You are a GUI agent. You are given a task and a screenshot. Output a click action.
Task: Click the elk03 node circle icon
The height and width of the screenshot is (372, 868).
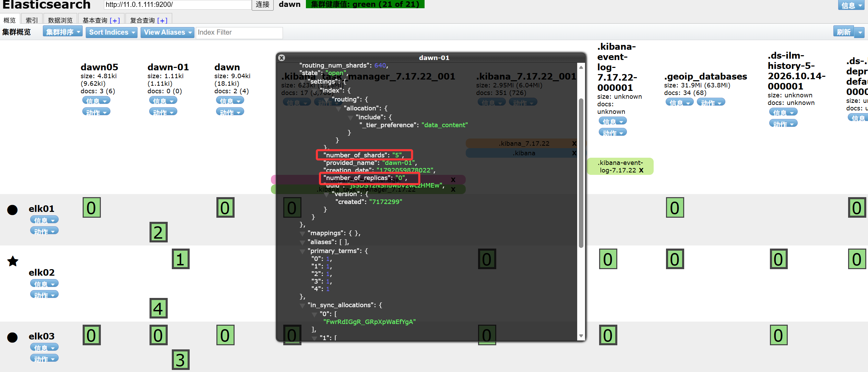(12, 337)
